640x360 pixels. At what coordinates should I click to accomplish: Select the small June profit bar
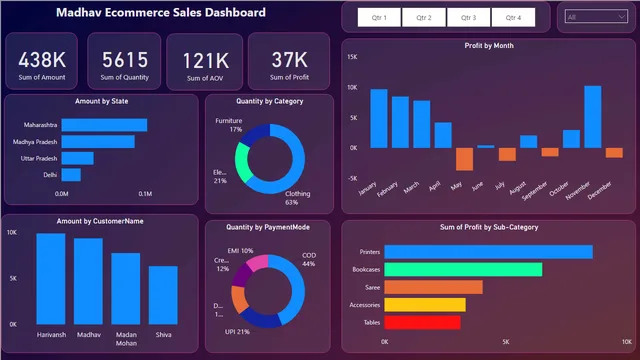click(486, 146)
